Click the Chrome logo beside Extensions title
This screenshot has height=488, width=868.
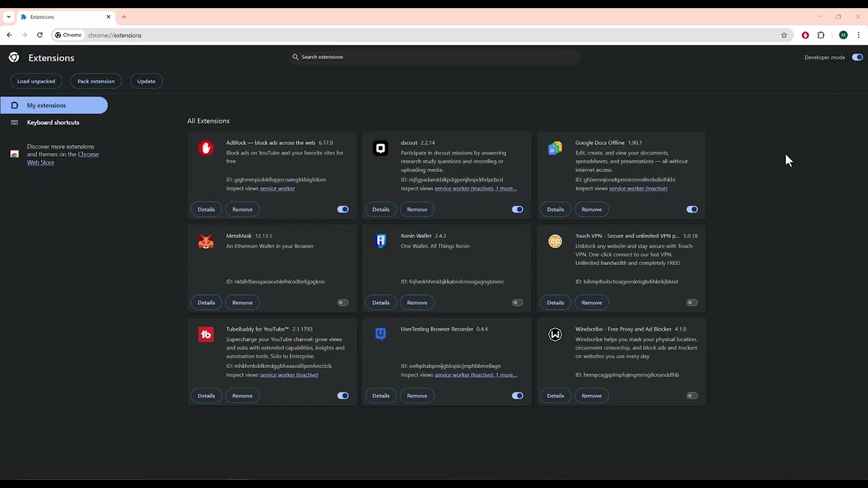click(14, 58)
